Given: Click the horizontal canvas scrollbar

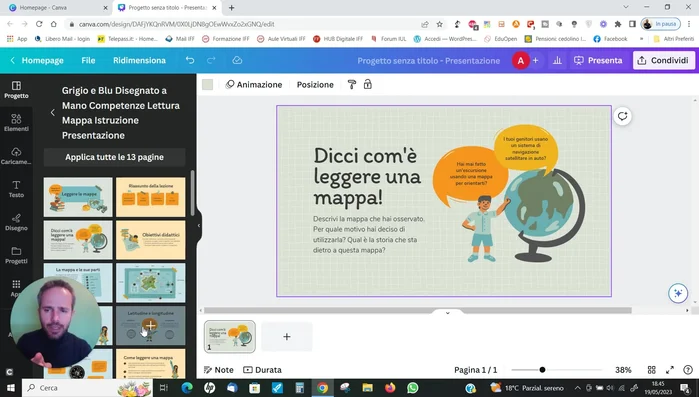Looking at the screenshot, I should point(418,310).
